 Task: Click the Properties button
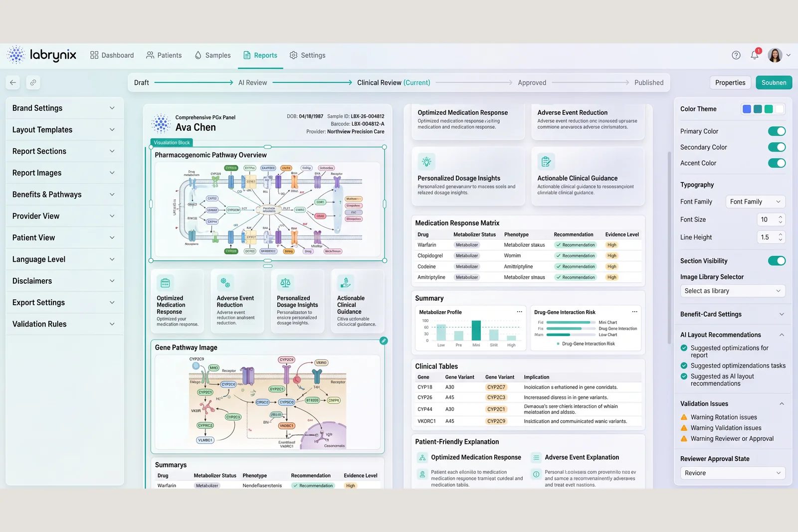pos(730,83)
